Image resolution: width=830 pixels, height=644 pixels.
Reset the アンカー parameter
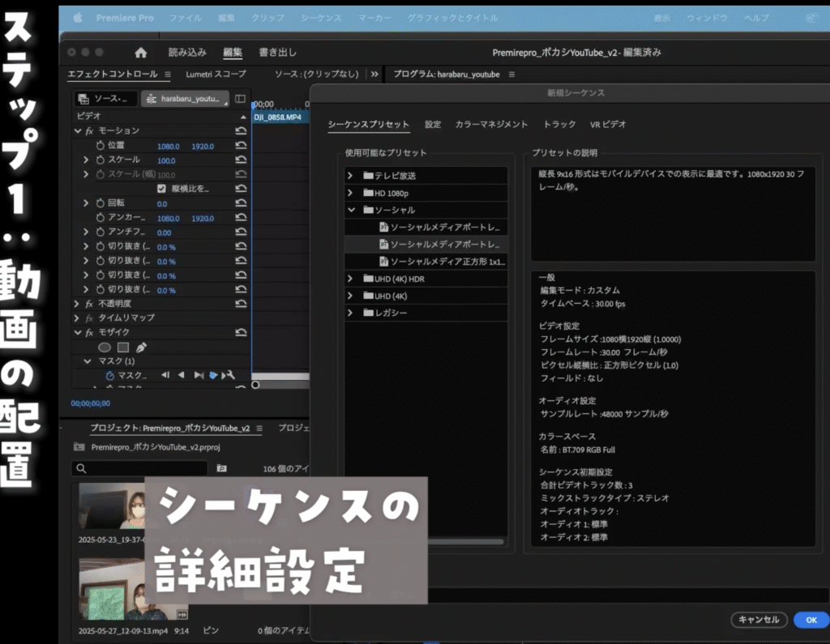[241, 217]
